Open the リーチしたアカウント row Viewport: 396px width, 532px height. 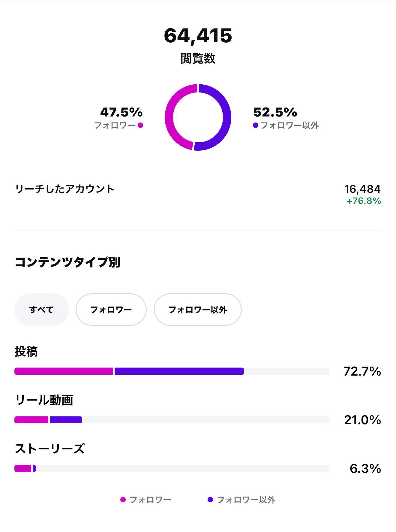tap(65, 189)
